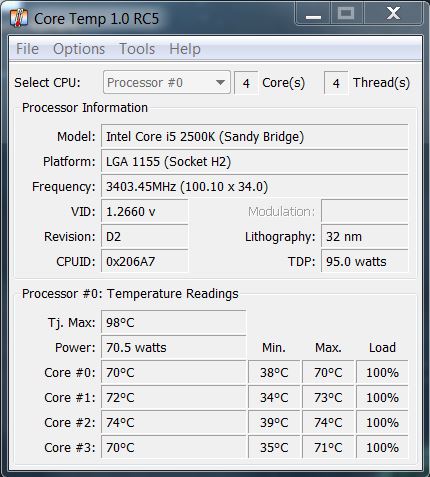Screen dimensions: 430x477
Task: Expand the Processor #0 dropdown arrow
Action: coord(220,82)
